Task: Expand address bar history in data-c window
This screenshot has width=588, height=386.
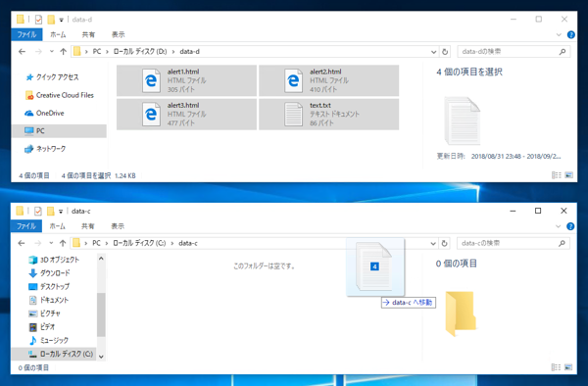Action: [433, 243]
